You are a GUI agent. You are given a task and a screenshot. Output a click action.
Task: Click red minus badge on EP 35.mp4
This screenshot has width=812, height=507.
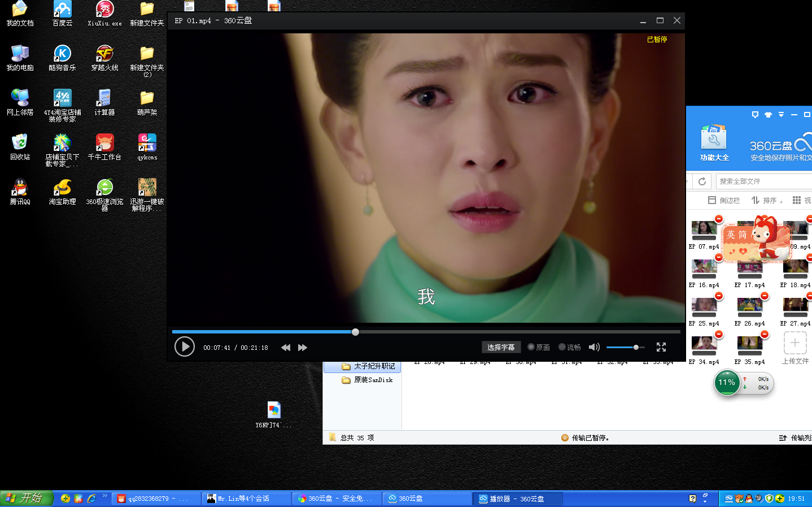[x=764, y=335]
